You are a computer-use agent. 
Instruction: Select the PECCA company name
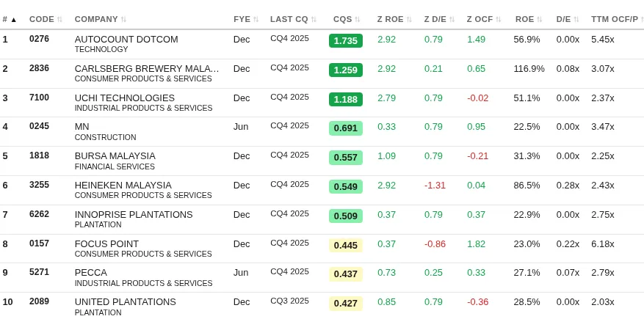pos(91,273)
